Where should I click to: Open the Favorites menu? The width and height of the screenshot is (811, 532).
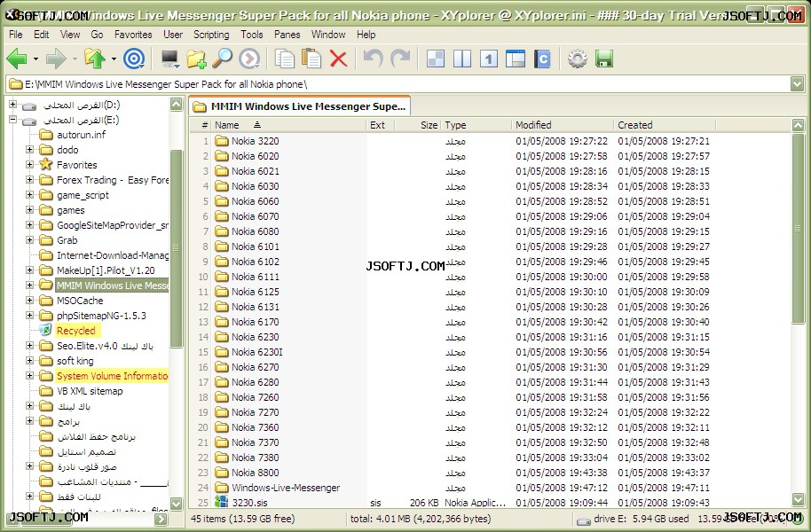(x=133, y=35)
